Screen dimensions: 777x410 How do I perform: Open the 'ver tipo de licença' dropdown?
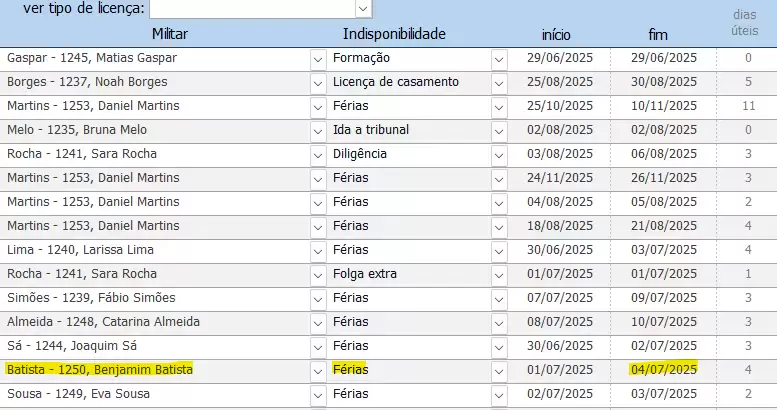363,9
